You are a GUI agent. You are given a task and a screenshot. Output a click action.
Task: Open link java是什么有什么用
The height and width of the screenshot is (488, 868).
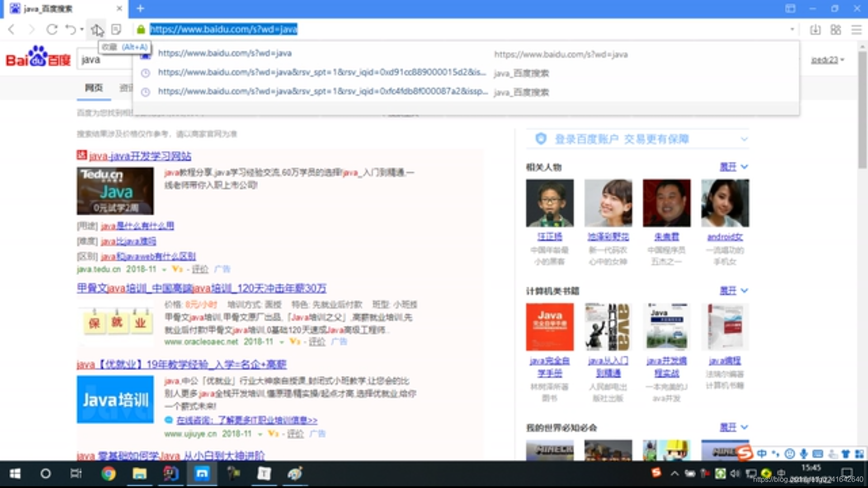tap(137, 226)
